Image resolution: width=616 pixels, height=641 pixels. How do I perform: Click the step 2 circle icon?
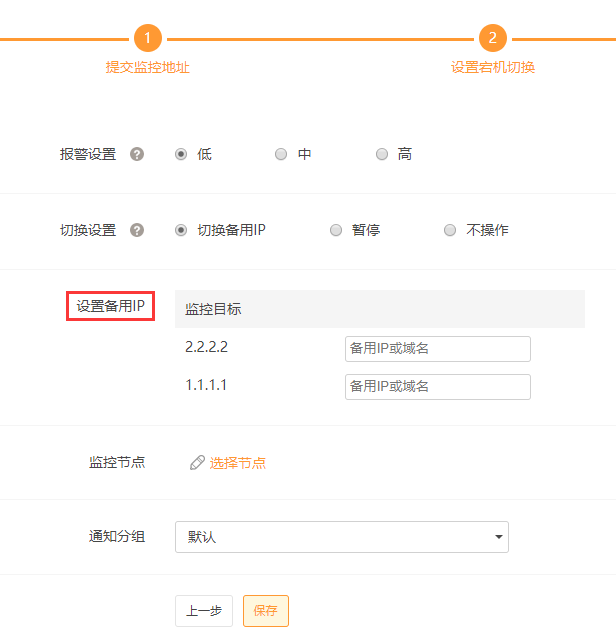492,39
